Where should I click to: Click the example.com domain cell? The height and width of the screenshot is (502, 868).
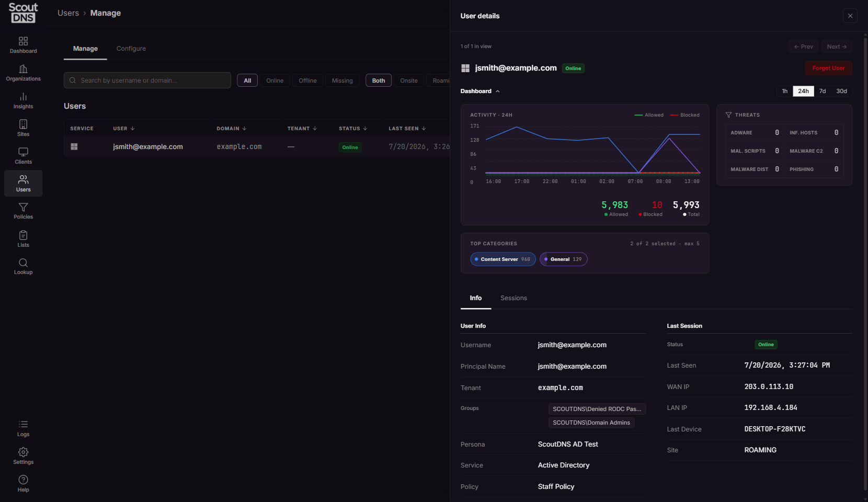pyautogui.click(x=239, y=147)
